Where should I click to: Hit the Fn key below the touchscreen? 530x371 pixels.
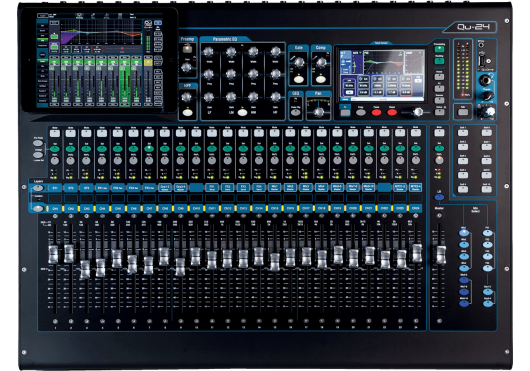345,112
